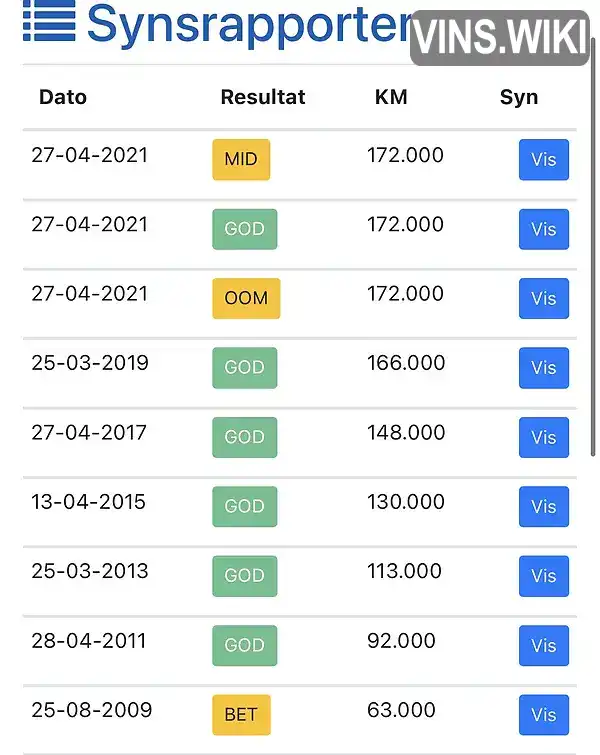Click the yellow BET result badge
This screenshot has height=755, width=600.
[x=241, y=715]
